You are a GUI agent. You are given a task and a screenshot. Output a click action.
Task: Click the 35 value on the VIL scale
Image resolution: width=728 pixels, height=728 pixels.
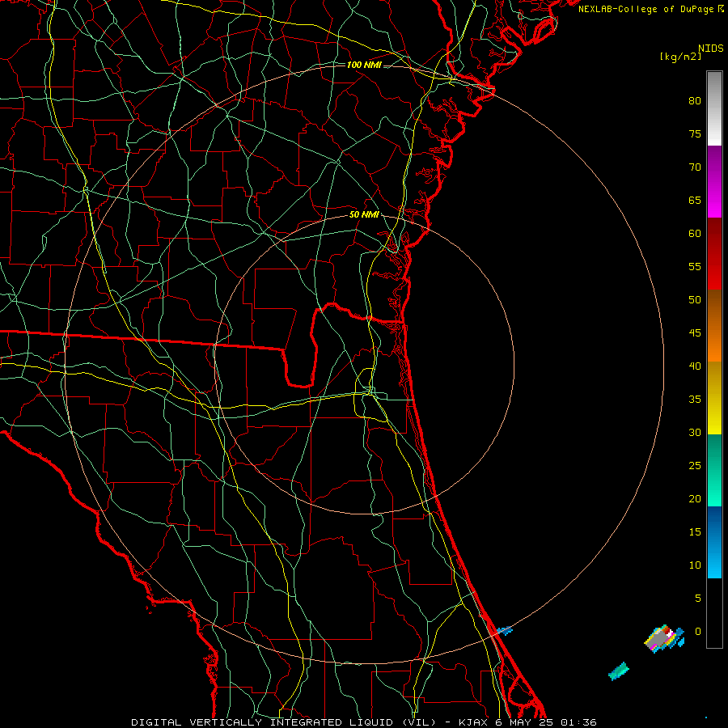click(x=695, y=400)
